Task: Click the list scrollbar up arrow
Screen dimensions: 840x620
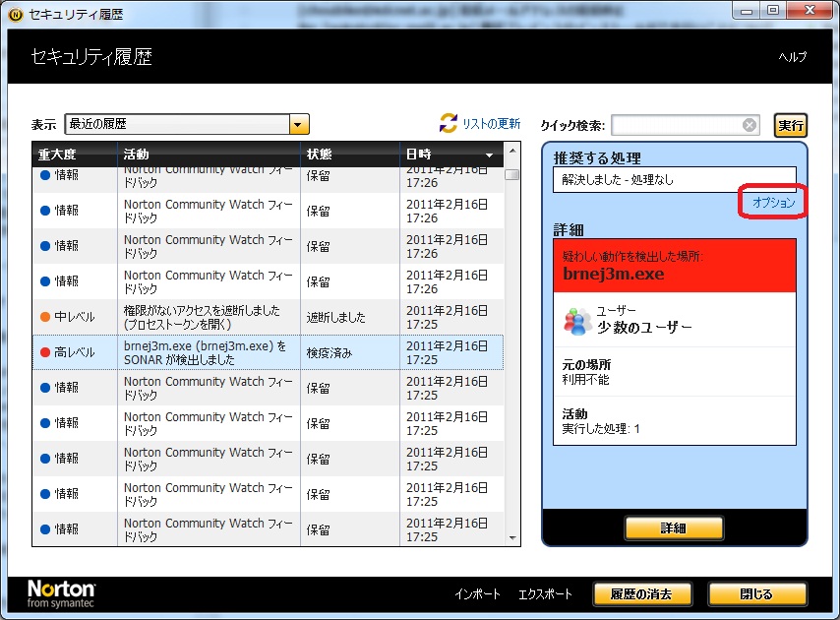Action: point(512,151)
